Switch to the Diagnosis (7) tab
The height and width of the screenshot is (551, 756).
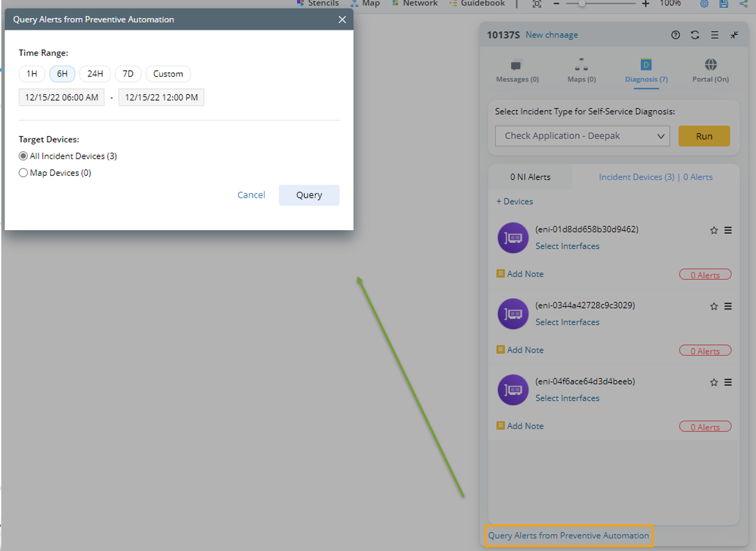(x=646, y=72)
